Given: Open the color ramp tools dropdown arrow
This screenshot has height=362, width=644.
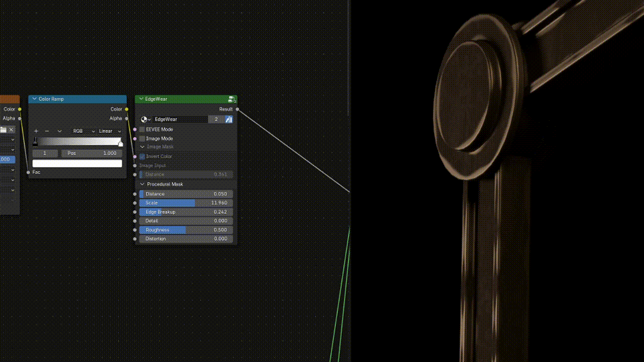Looking at the screenshot, I should 59,131.
